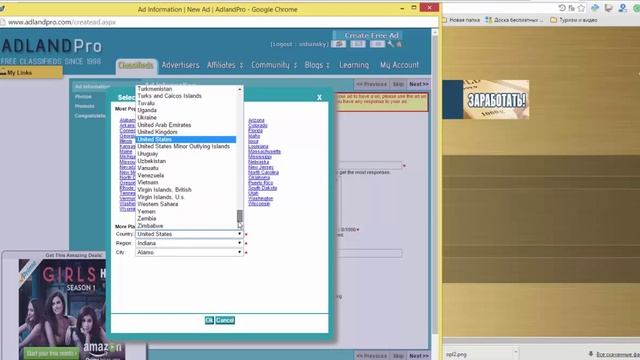Close the AdlandPro Chrome window

pos(429,7)
